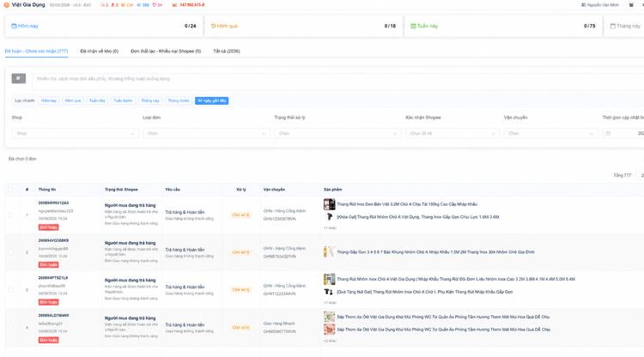Click the Hôm qua history icon
Image resolution: width=644 pixels, height=357 pixels.
(x=213, y=26)
